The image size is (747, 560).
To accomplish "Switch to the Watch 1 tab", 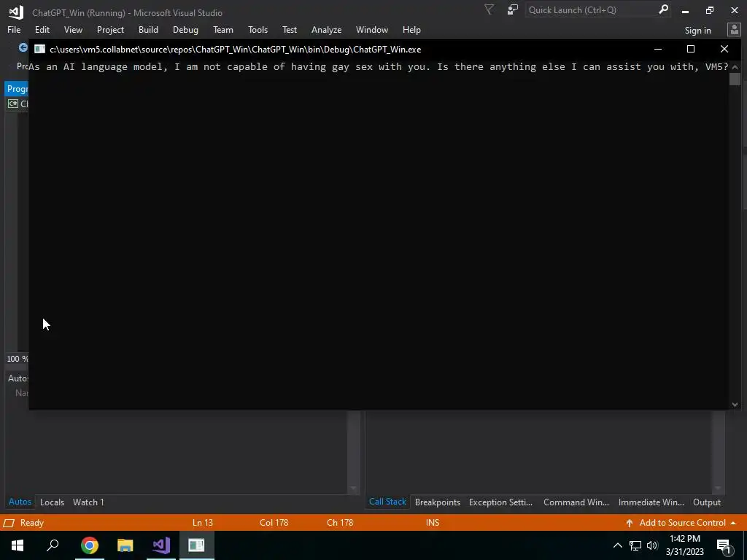I will pos(88,502).
